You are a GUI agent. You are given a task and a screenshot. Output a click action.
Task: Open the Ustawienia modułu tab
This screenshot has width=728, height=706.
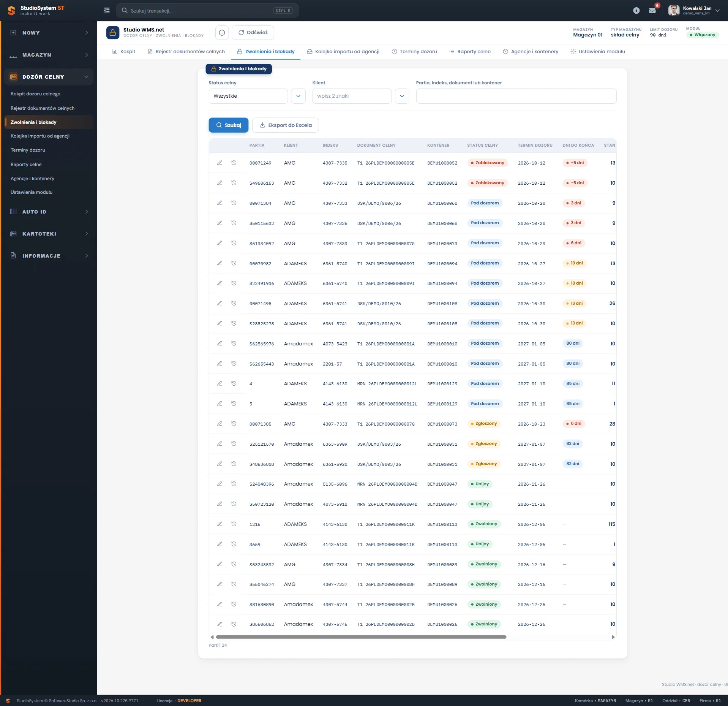(x=598, y=52)
